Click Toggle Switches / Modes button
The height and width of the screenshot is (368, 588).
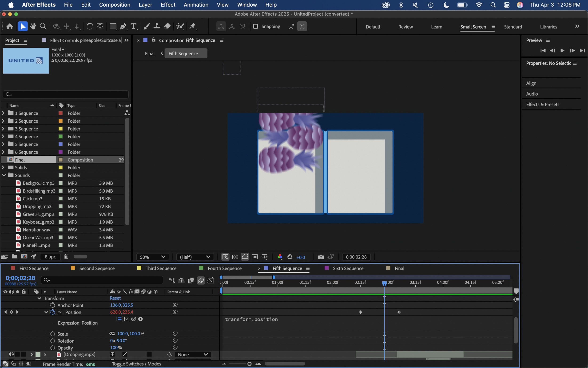tap(136, 364)
